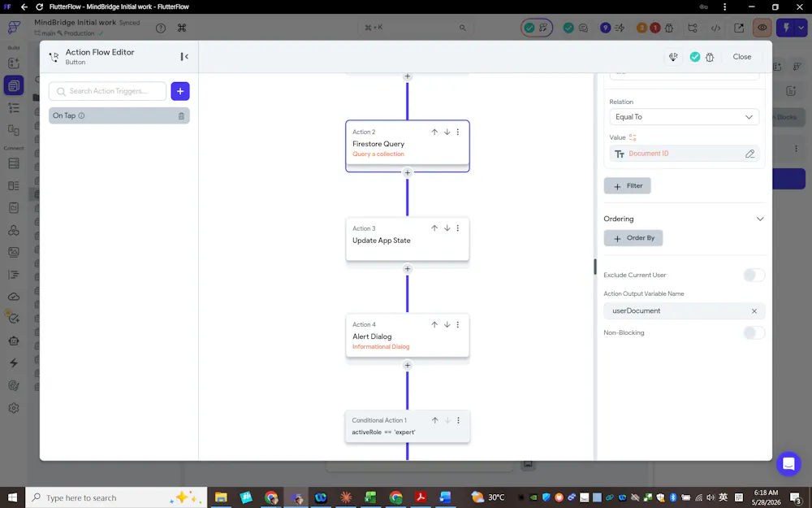Open the Intercom chat support bubble
Image resolution: width=812 pixels, height=508 pixels.
tap(788, 463)
